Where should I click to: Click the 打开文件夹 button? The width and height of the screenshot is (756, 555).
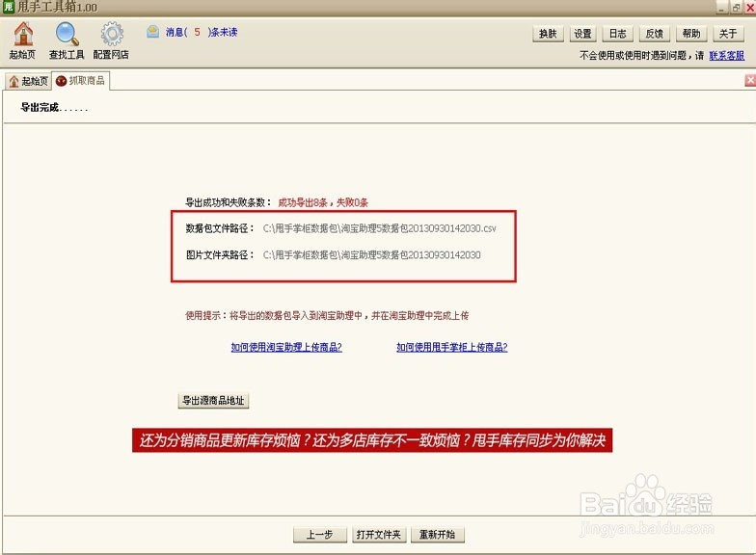(x=379, y=534)
